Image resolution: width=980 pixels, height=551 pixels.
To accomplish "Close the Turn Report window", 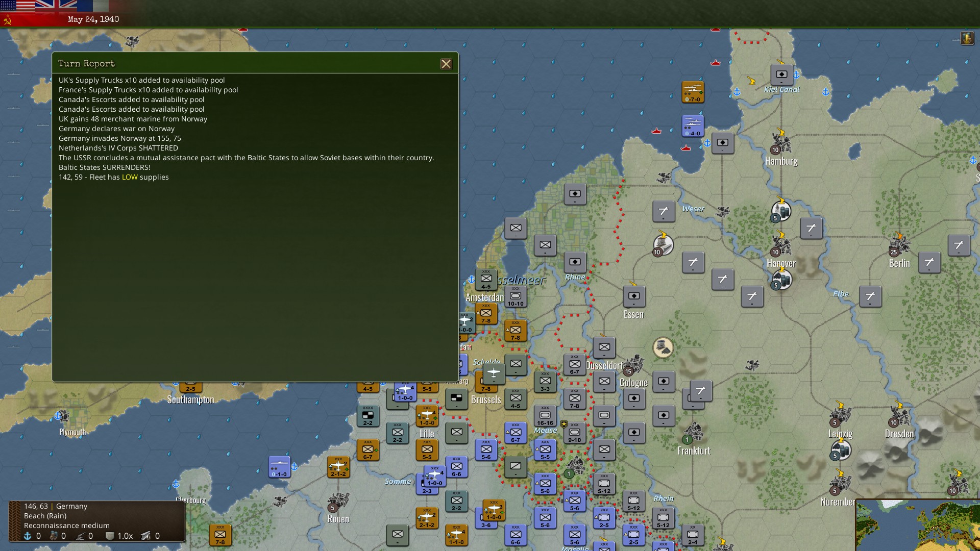I will (x=446, y=64).
